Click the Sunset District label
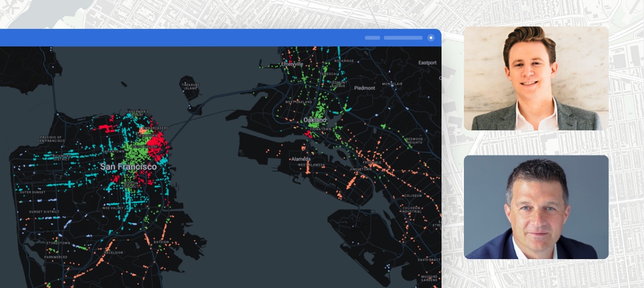The width and height of the screenshot is (644, 288). click(44, 212)
